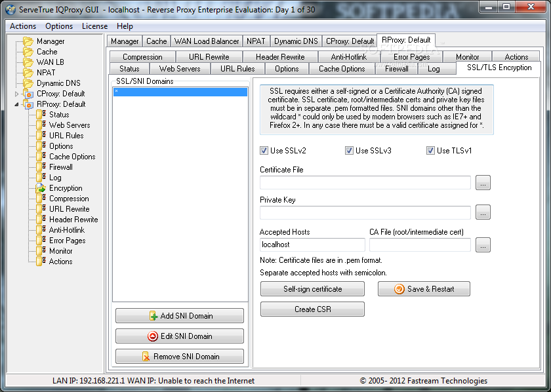Click the Create CSR button
Screen dimensions: 551x392
312,309
